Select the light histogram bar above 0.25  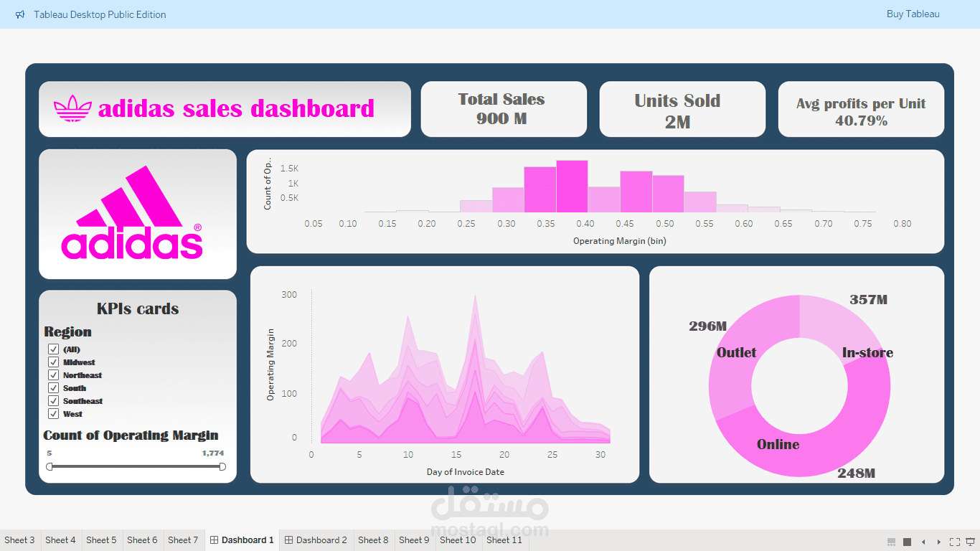(x=476, y=207)
